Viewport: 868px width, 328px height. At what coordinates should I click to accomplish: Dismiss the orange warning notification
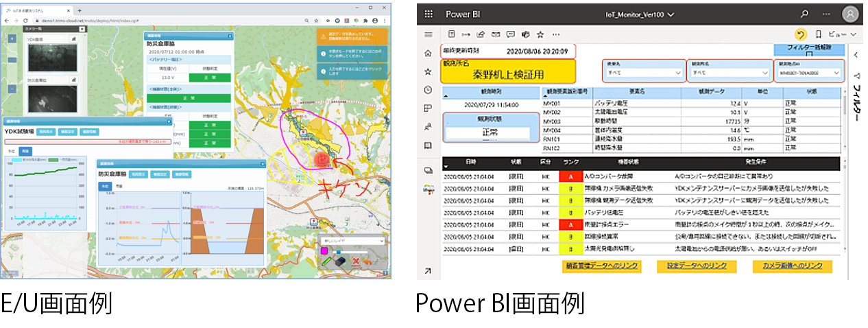(x=352, y=36)
